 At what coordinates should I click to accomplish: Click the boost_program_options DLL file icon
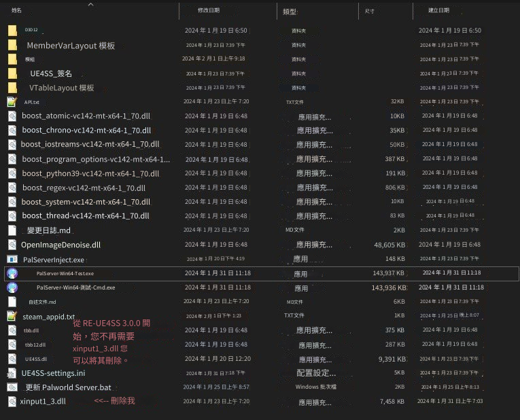point(12,159)
